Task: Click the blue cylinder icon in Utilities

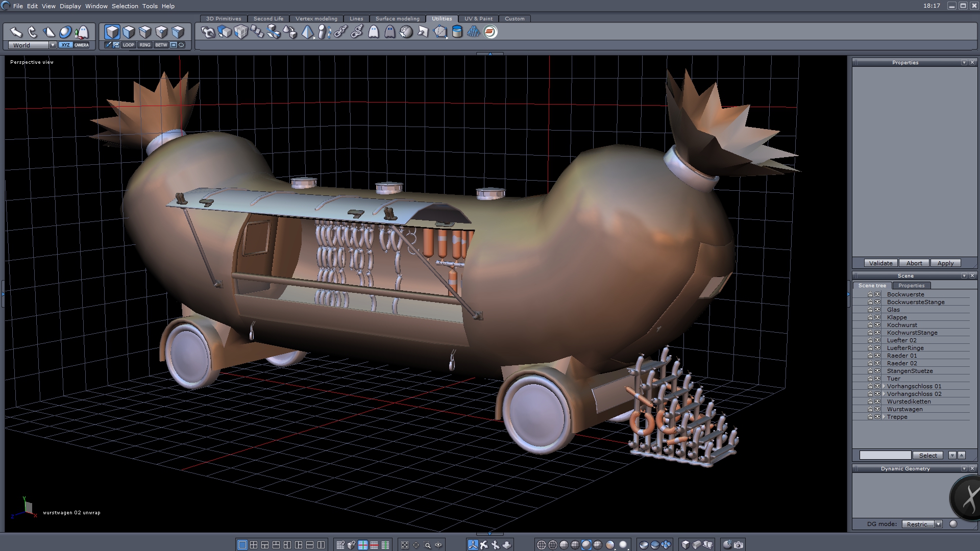Action: 457,32
